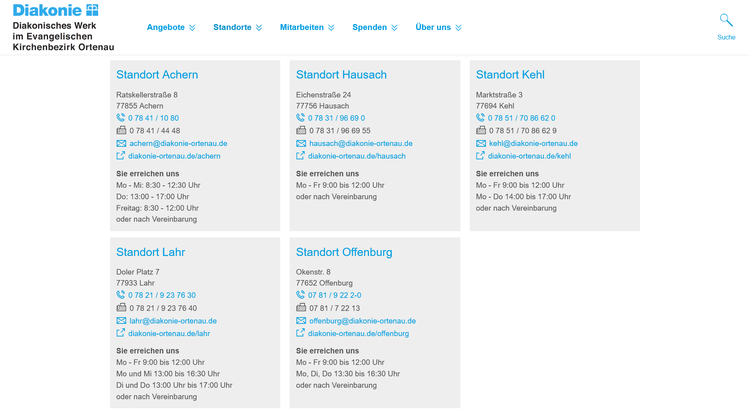Open the Standort Hausach heading link
The height and width of the screenshot is (413, 750).
pyautogui.click(x=341, y=75)
